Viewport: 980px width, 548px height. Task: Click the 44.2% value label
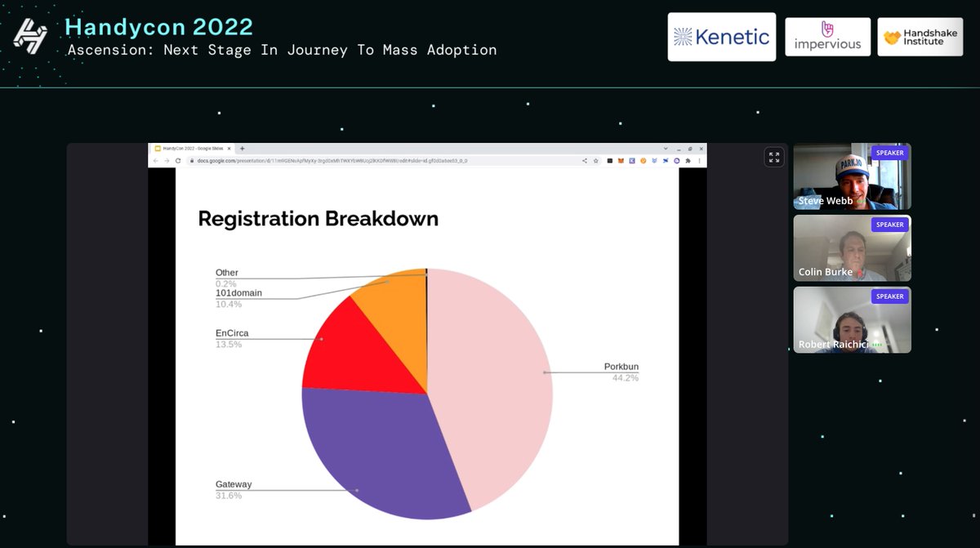(626, 378)
